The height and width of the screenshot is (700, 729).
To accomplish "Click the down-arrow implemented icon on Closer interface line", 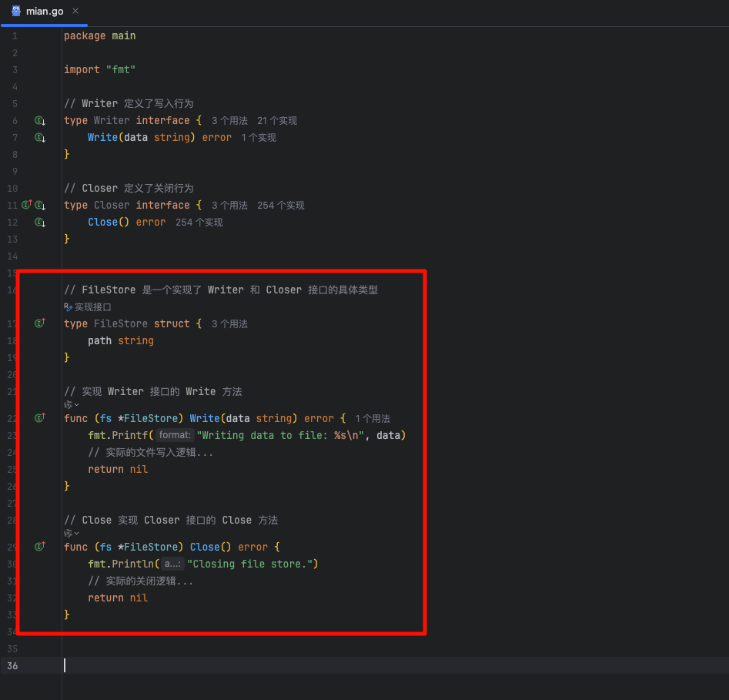I will (x=40, y=205).
